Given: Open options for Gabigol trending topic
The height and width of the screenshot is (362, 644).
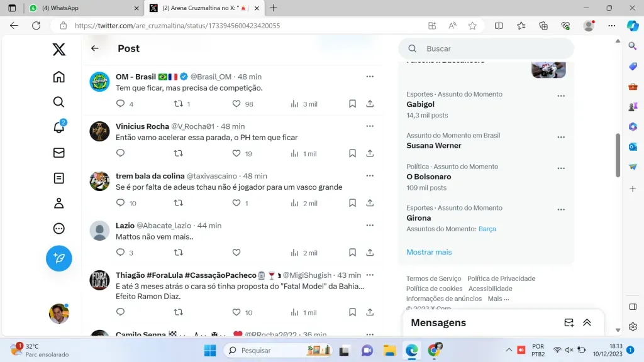Looking at the screenshot, I should click(560, 96).
